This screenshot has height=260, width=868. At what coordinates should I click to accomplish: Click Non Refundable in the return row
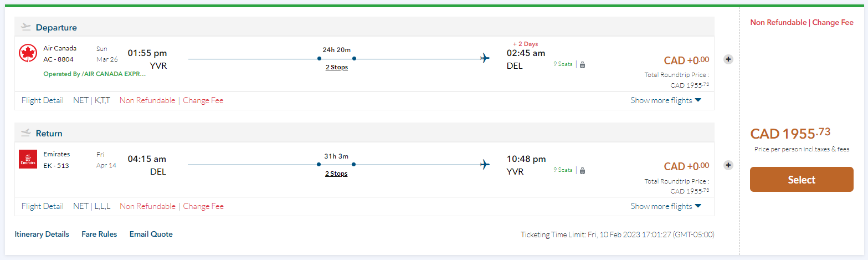[147, 206]
